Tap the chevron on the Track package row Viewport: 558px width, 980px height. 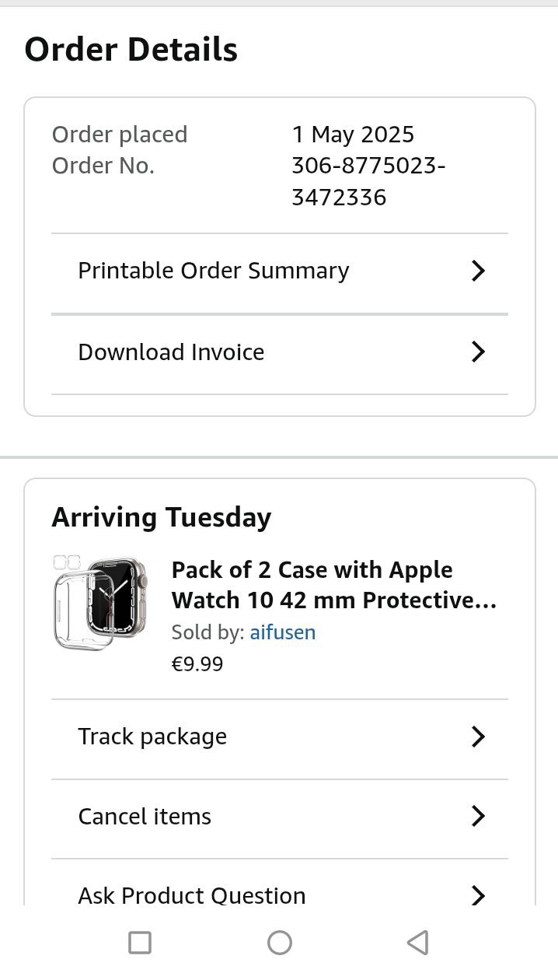pyautogui.click(x=478, y=737)
